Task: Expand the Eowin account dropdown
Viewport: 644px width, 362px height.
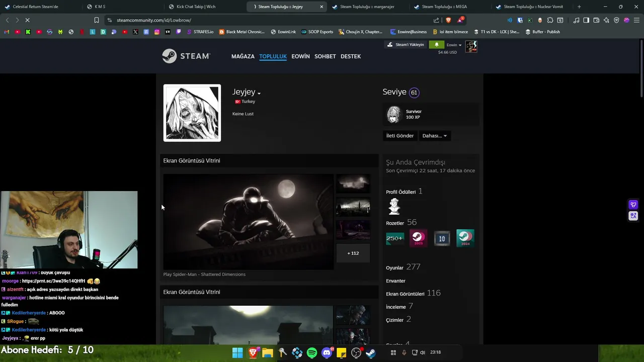Action: point(454,45)
